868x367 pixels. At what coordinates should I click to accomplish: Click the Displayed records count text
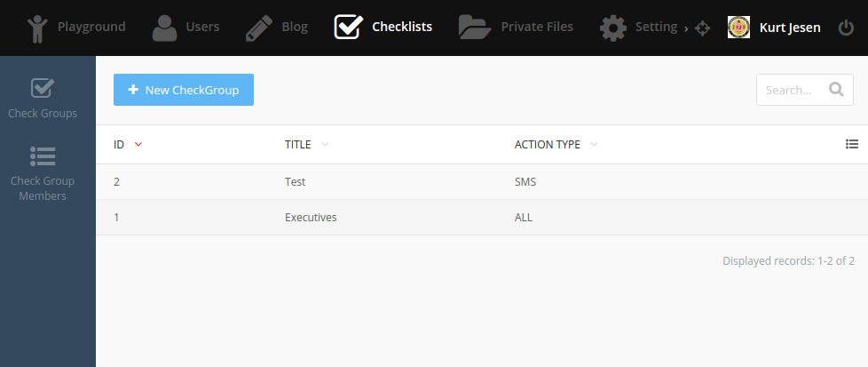(x=788, y=260)
